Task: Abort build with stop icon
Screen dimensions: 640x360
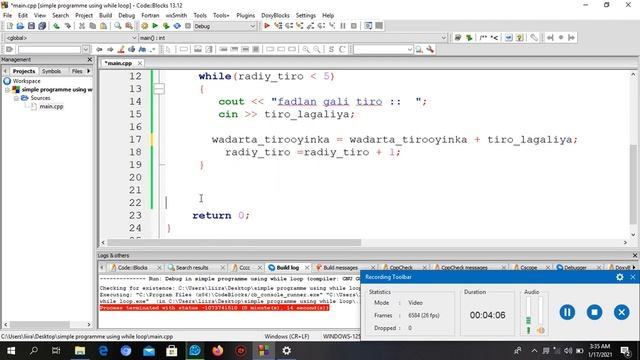Action: [188, 26]
